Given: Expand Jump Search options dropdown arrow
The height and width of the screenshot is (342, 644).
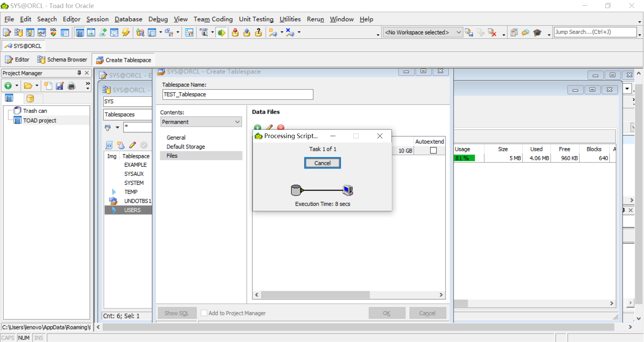Looking at the screenshot, I should (640, 35).
